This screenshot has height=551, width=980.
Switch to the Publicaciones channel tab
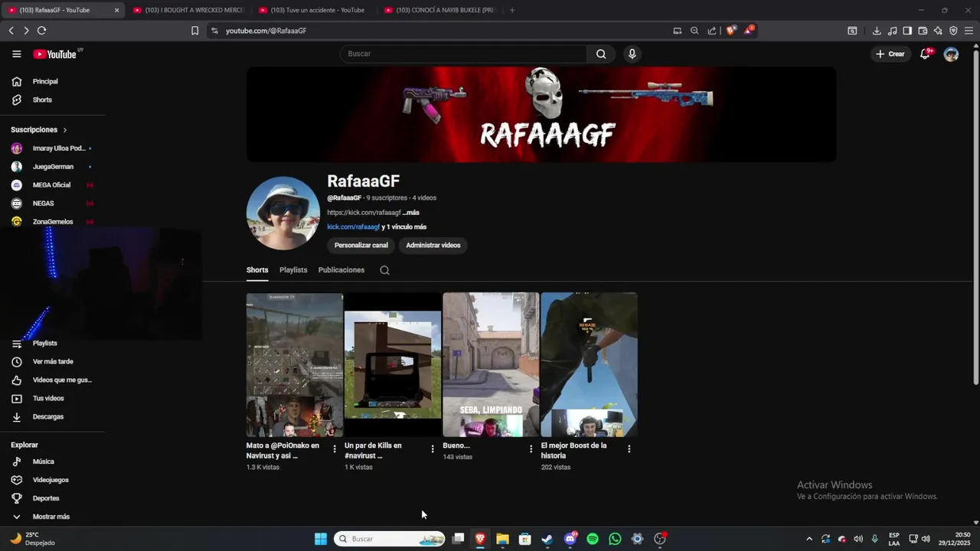pyautogui.click(x=341, y=270)
